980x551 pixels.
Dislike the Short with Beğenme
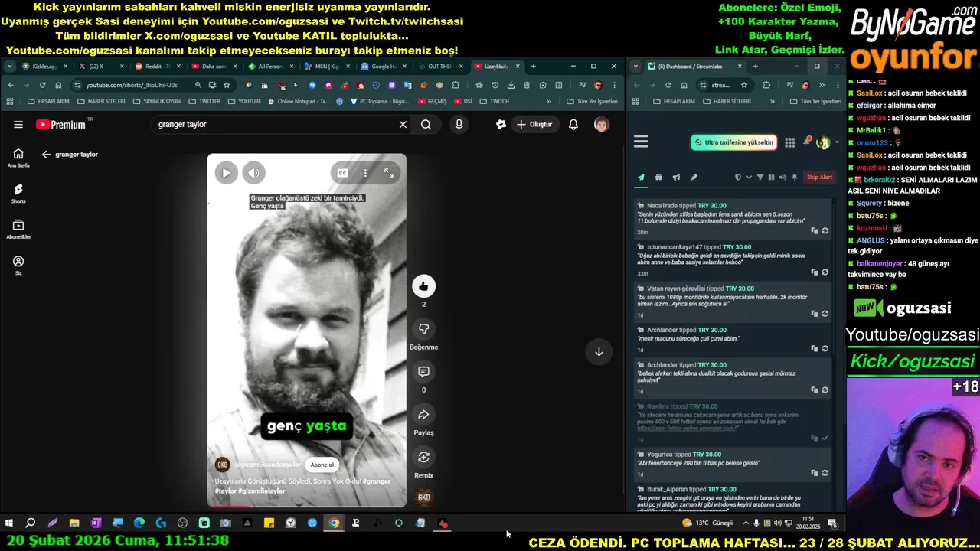click(423, 329)
